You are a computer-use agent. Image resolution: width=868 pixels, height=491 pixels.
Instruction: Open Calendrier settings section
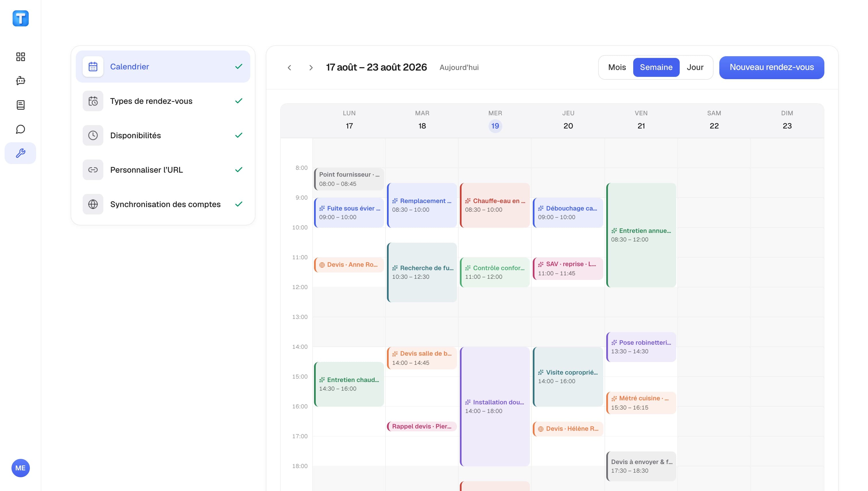click(x=163, y=67)
